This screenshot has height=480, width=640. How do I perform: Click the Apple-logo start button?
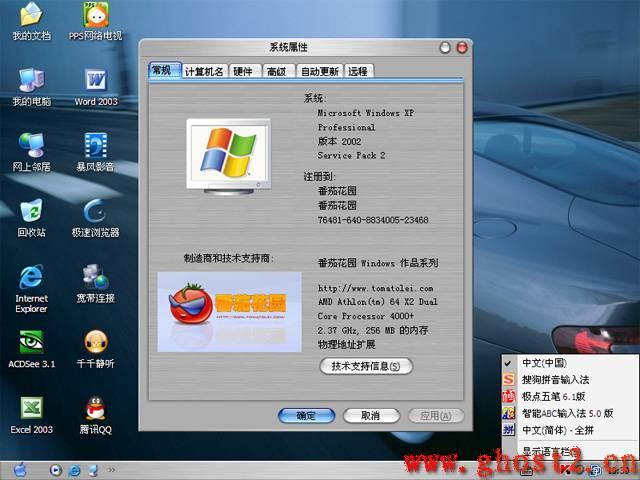(19, 470)
